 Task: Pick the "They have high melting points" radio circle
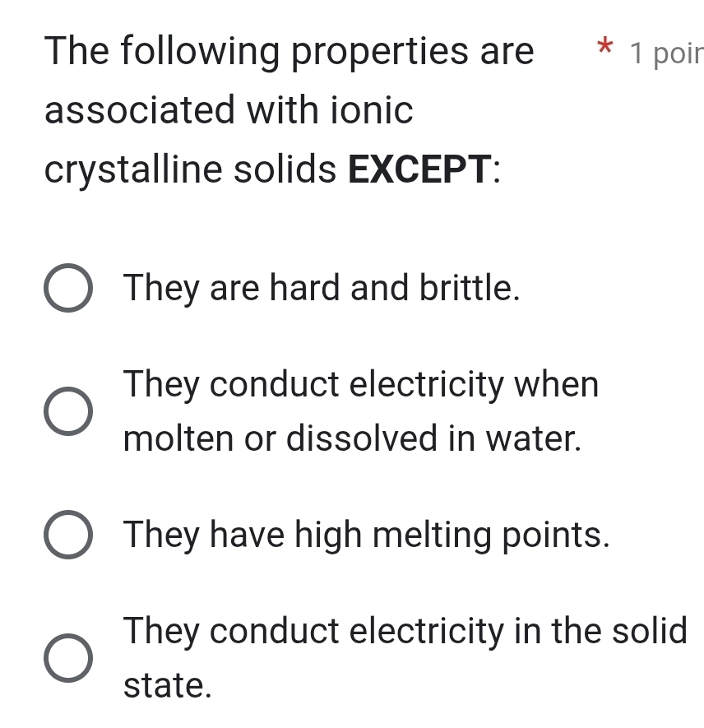tap(67, 536)
